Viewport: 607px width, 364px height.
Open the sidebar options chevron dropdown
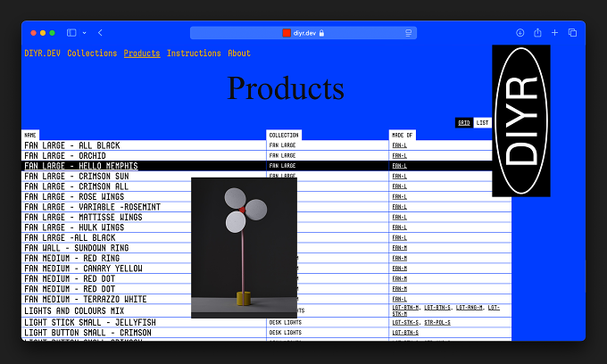[x=85, y=33]
